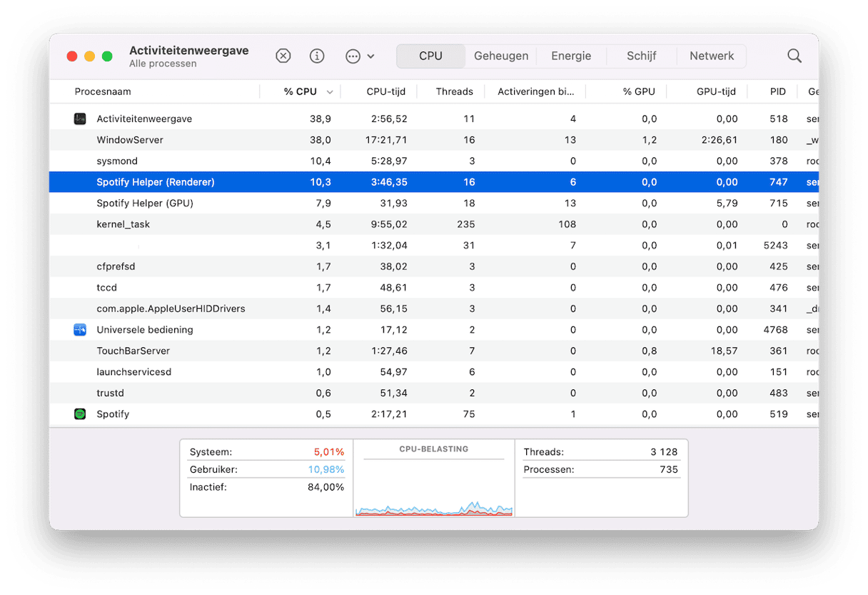Click the green Spotify app icon
This screenshot has height=595, width=868.
pyautogui.click(x=80, y=414)
